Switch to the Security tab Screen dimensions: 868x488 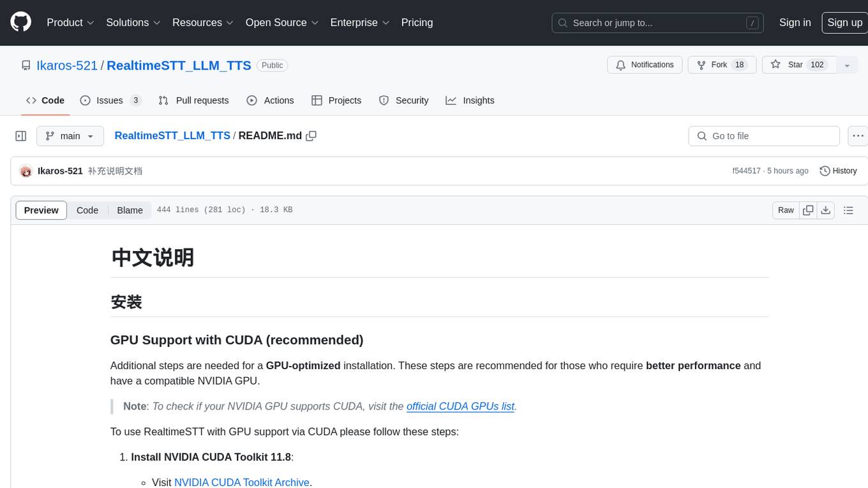pyautogui.click(x=403, y=100)
